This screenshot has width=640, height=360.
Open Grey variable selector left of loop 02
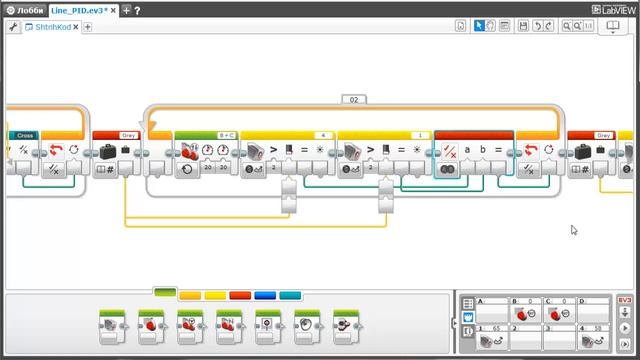[x=129, y=135]
